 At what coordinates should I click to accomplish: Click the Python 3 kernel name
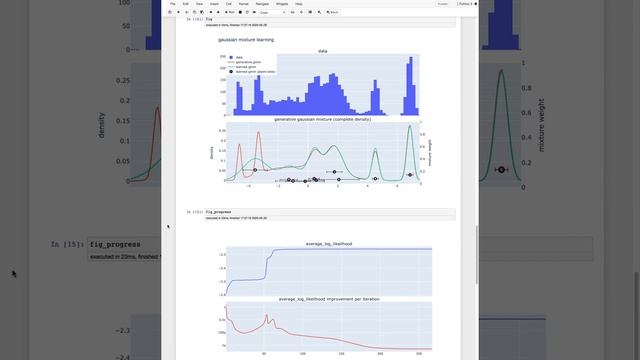[x=465, y=4]
